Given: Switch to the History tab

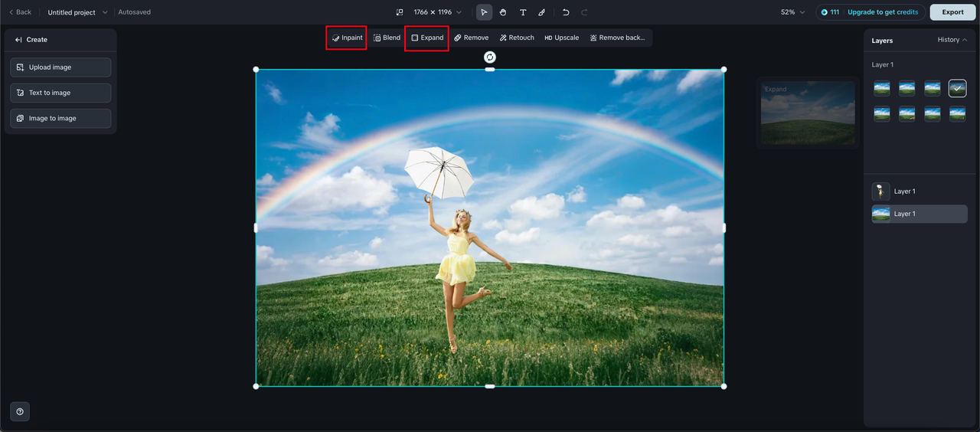Looking at the screenshot, I should [x=952, y=40].
